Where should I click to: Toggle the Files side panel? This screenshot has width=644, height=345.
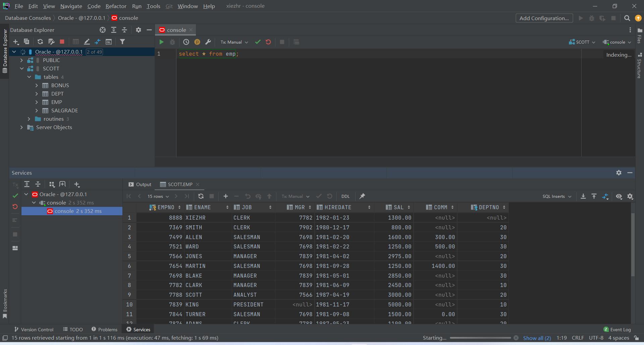pos(639,36)
